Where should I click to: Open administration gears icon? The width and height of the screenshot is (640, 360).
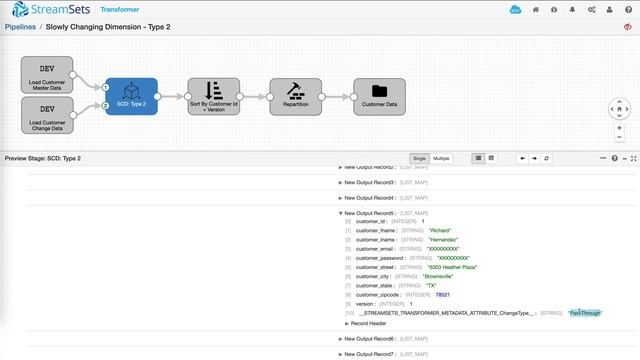[x=591, y=9]
